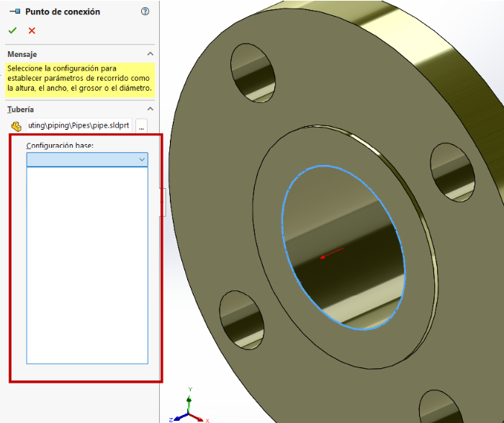Open the Configuración base dropdown
The height and width of the screenshot is (423, 504).
click(x=87, y=159)
